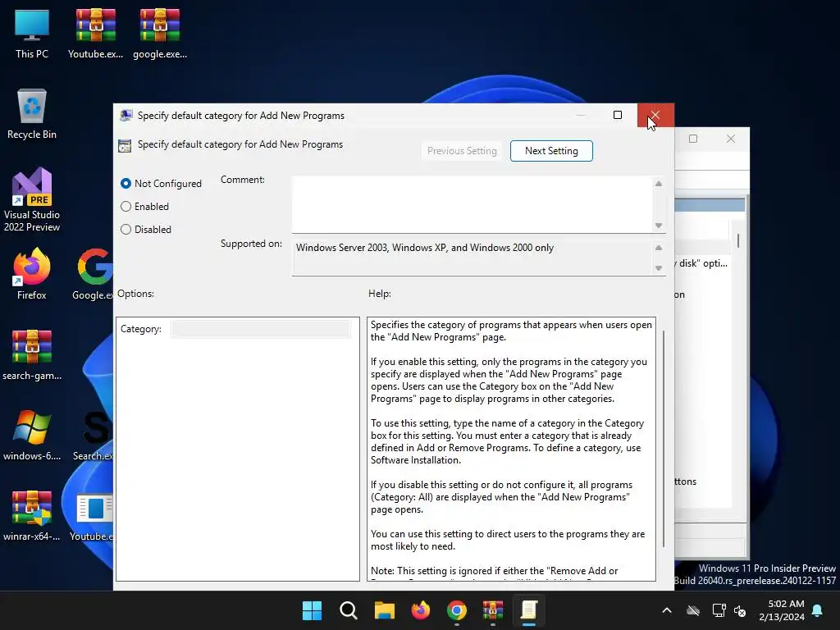
Task: Maximize the background Group Policy window
Action: 693,139
